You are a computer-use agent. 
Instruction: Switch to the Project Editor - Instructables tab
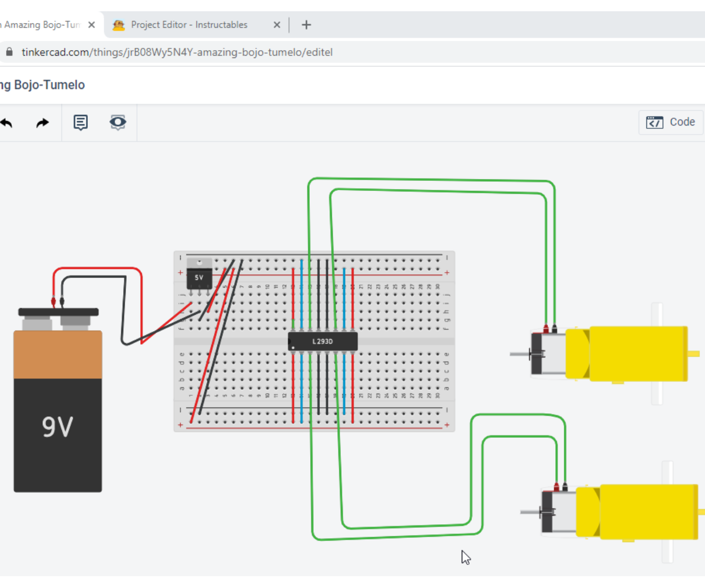tap(189, 25)
